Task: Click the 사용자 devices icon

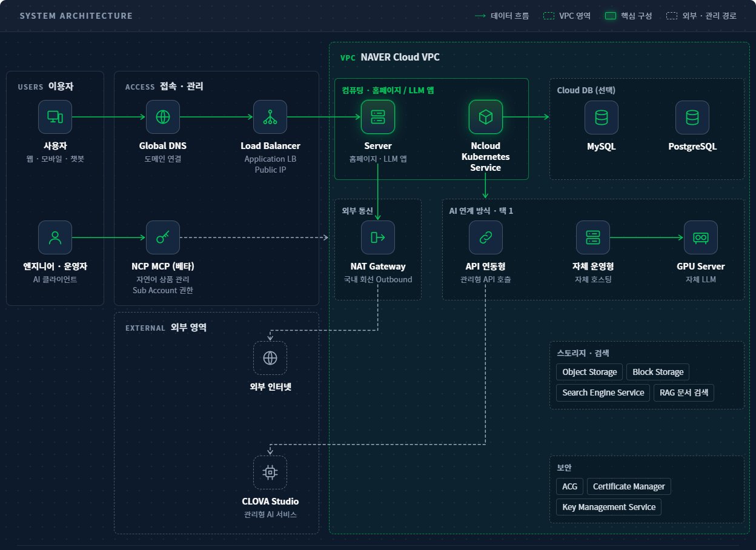Action: click(x=55, y=117)
